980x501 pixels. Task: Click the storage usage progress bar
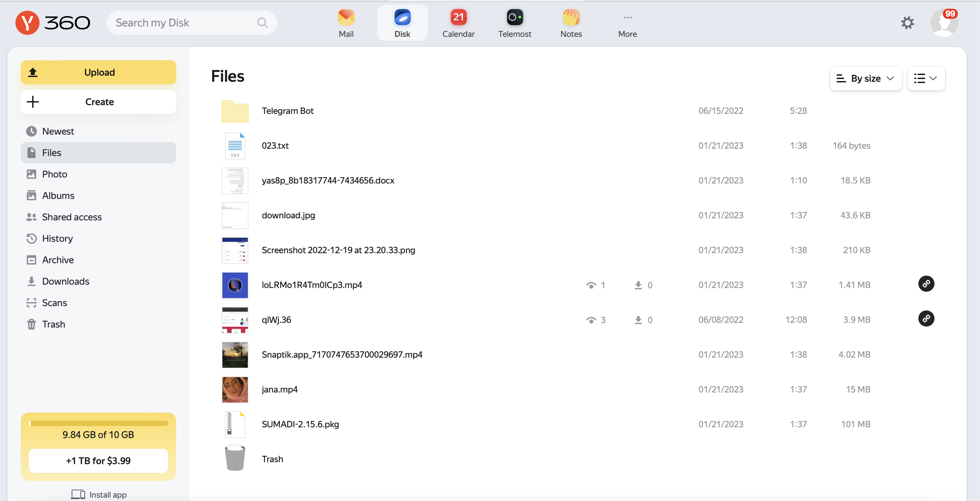click(98, 423)
